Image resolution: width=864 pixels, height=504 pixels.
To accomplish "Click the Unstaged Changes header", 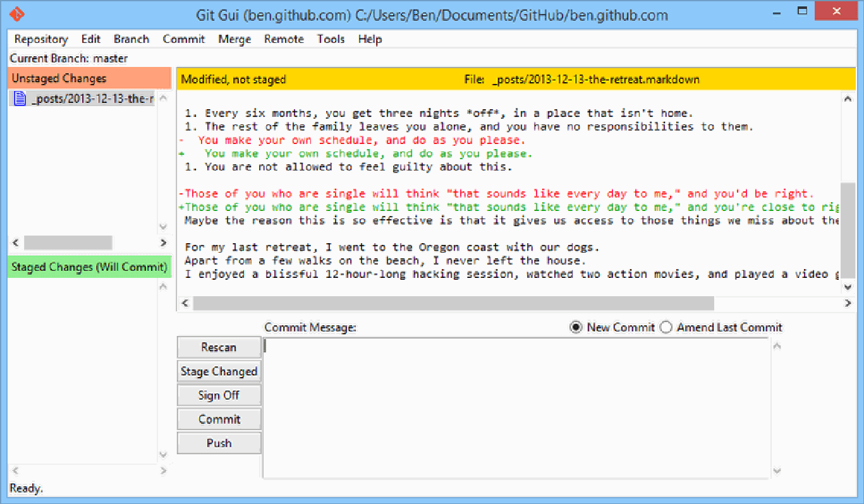I will pos(89,78).
